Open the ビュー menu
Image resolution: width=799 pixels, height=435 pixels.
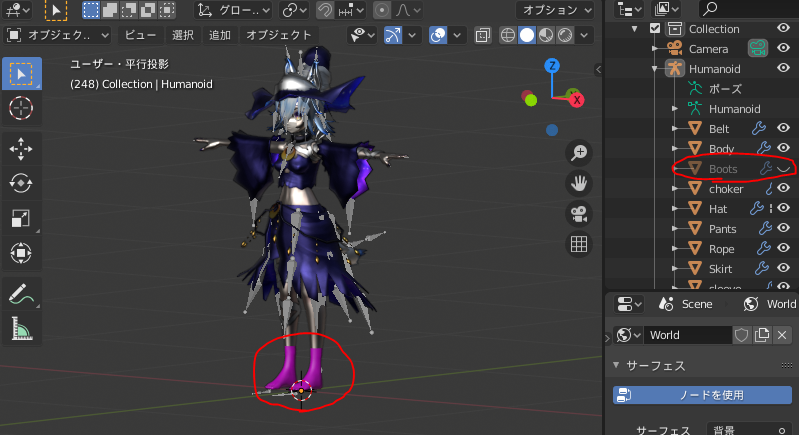140,35
